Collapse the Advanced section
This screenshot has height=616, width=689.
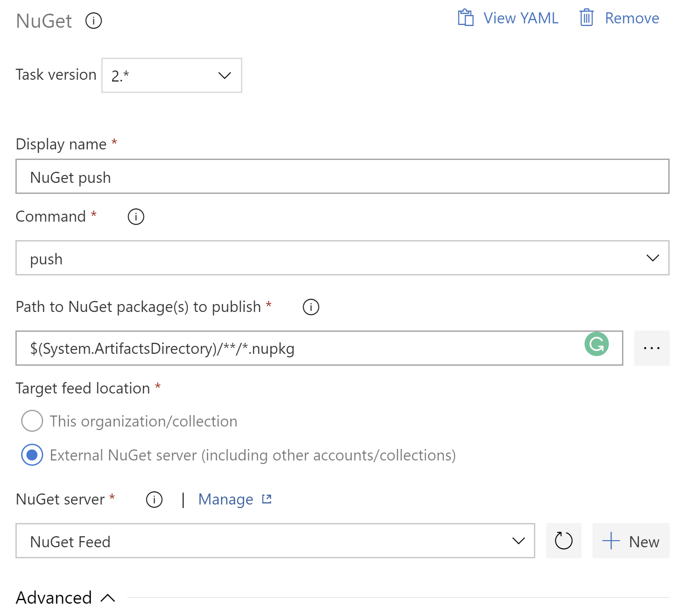coord(66,597)
